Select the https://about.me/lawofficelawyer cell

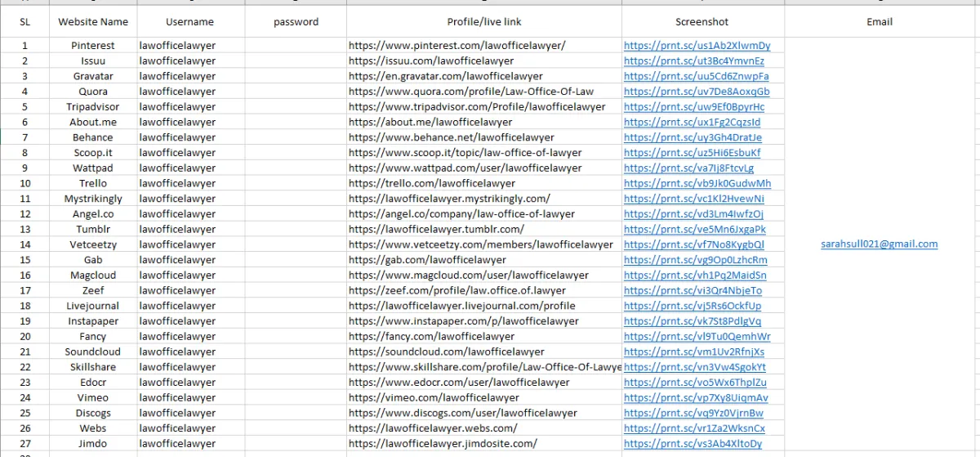coord(484,122)
